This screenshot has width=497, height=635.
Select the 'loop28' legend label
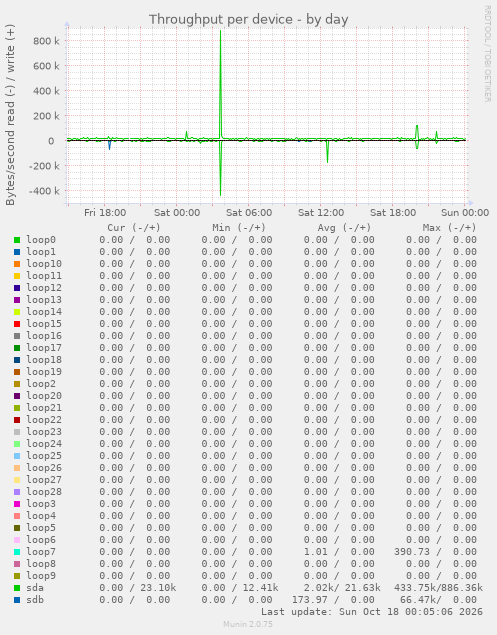[44, 492]
